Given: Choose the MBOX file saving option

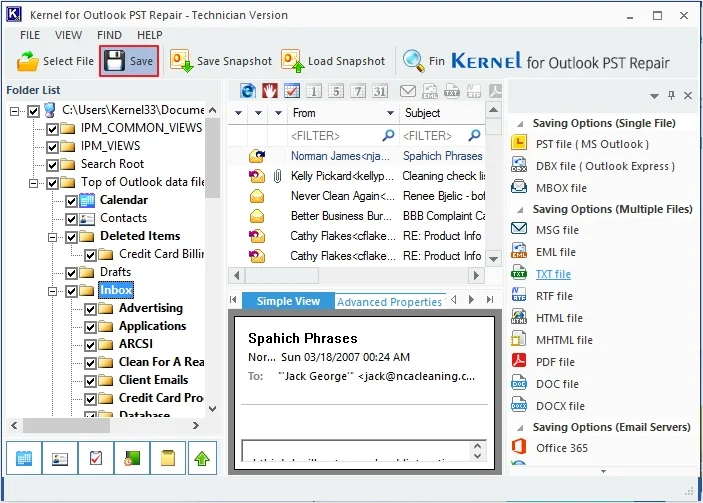Looking at the screenshot, I should click(561, 188).
